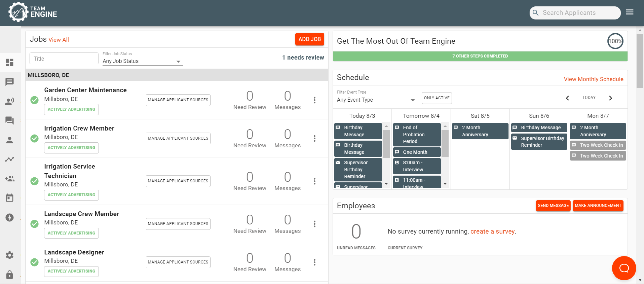Click green check for Landscape Designer

pyautogui.click(x=35, y=262)
